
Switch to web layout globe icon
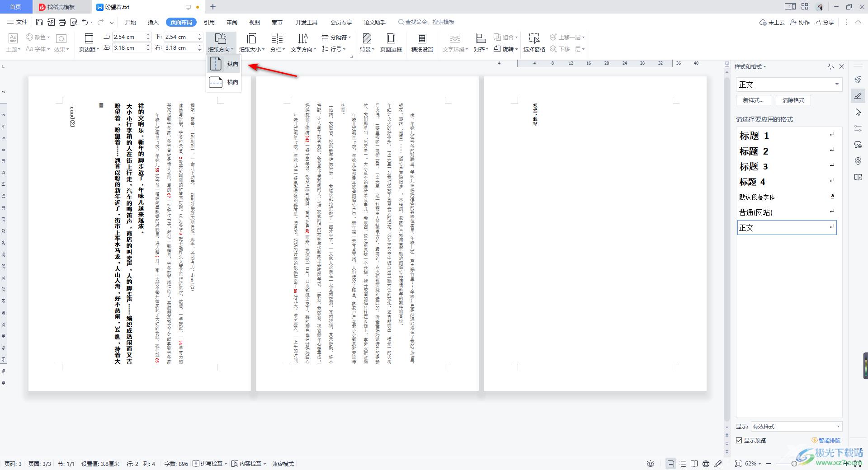coord(706,464)
